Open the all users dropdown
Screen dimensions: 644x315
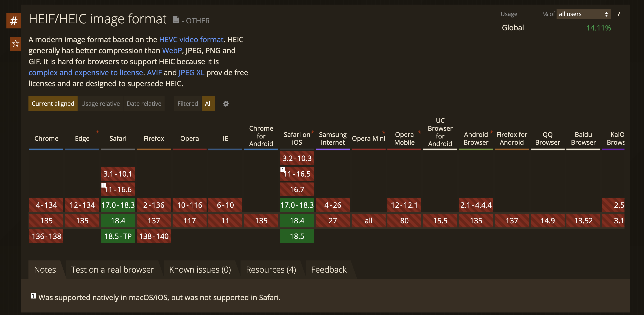583,14
